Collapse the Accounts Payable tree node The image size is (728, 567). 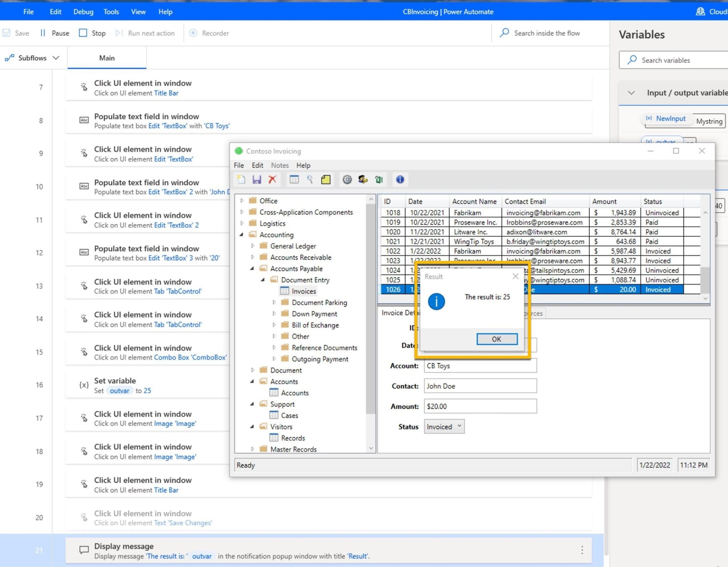252,269
